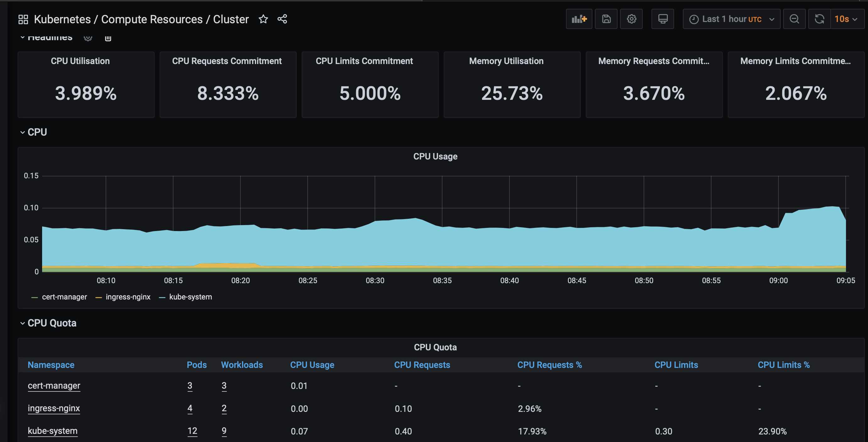
Task: Zoom out time range magnifier
Action: coord(794,19)
